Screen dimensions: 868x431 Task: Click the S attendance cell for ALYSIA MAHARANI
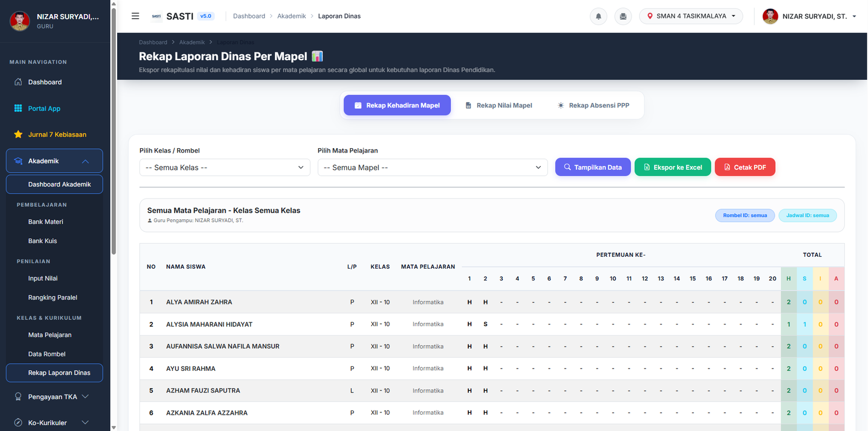pyautogui.click(x=486, y=324)
